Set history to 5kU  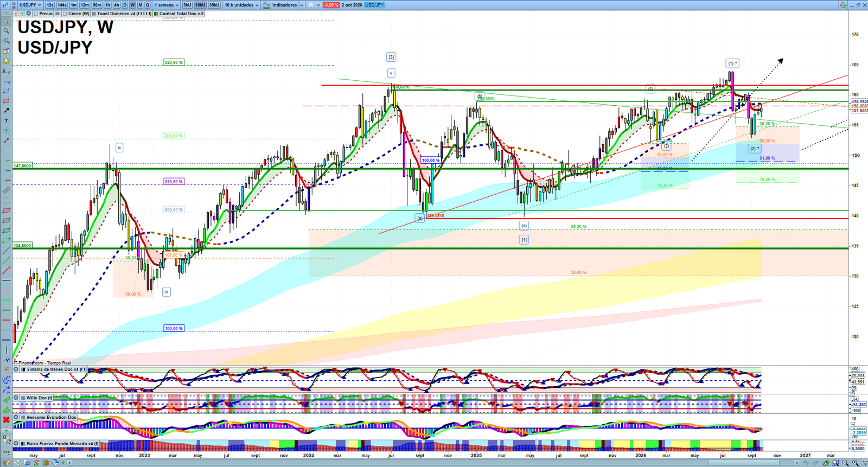coord(187,5)
